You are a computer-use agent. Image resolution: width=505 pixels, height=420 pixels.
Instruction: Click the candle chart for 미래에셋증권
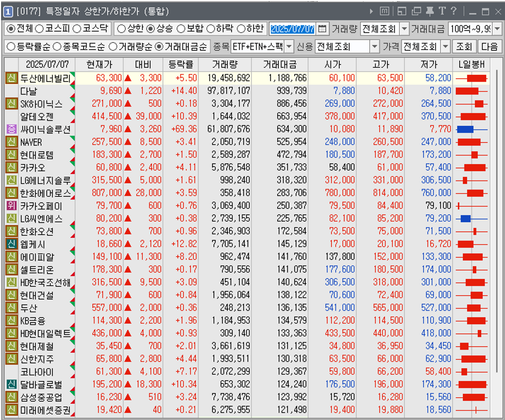click(x=471, y=410)
